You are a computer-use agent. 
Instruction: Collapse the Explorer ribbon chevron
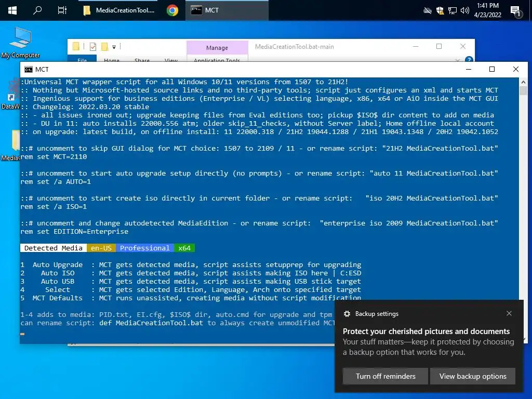click(457, 60)
